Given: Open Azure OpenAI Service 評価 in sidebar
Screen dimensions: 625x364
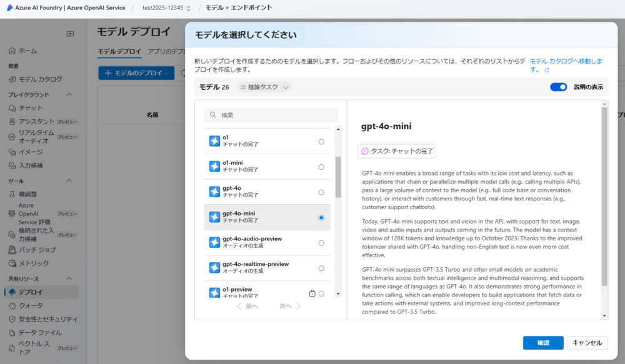Looking at the screenshot, I should tap(43, 214).
